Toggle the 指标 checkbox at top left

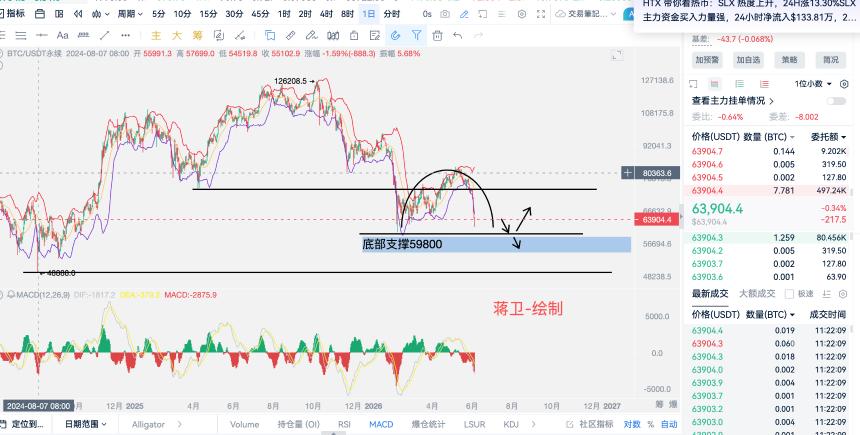tap(3, 14)
